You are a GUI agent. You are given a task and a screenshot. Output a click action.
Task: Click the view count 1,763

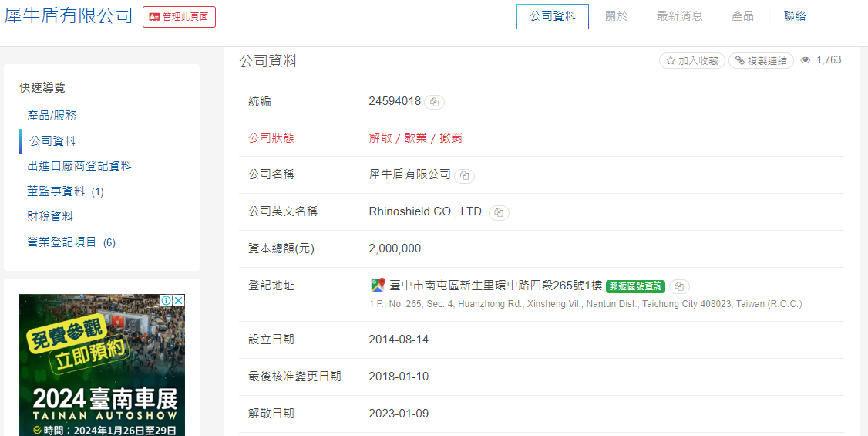(x=829, y=60)
